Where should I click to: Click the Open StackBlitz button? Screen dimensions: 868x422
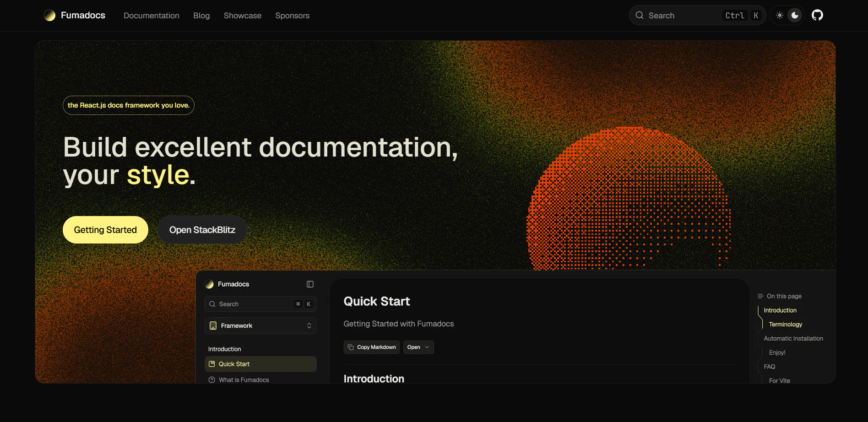pyautogui.click(x=202, y=230)
